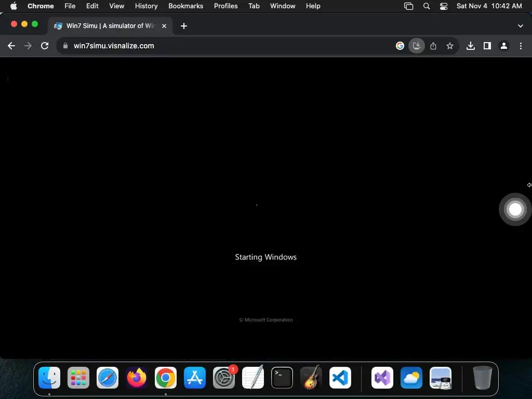
Task: Open the Chrome three-dot menu
Action: (x=521, y=46)
